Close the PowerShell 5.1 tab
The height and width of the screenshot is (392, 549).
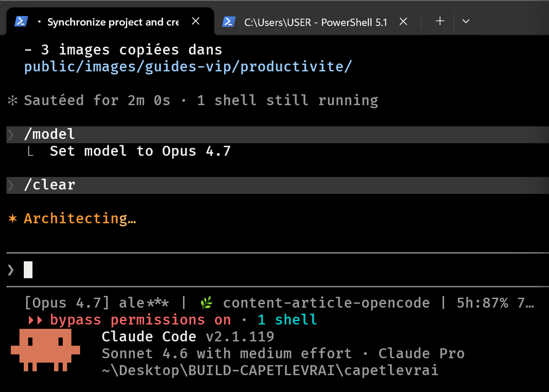click(x=403, y=21)
